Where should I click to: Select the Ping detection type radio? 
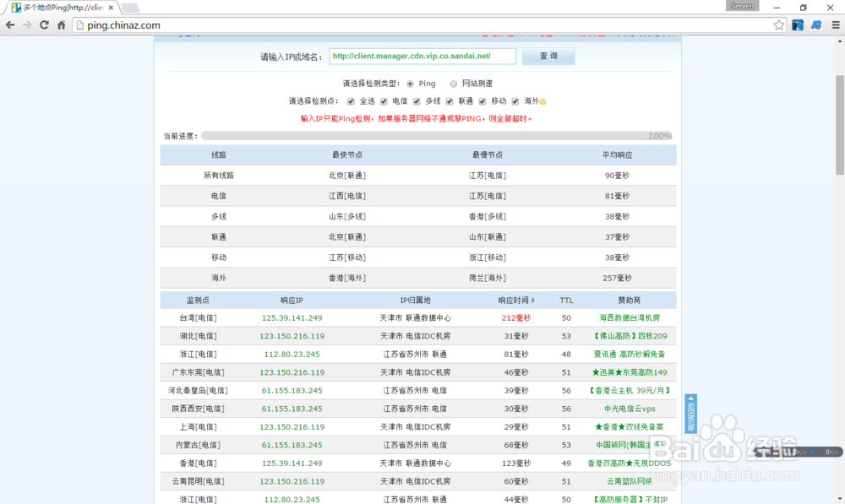(410, 84)
